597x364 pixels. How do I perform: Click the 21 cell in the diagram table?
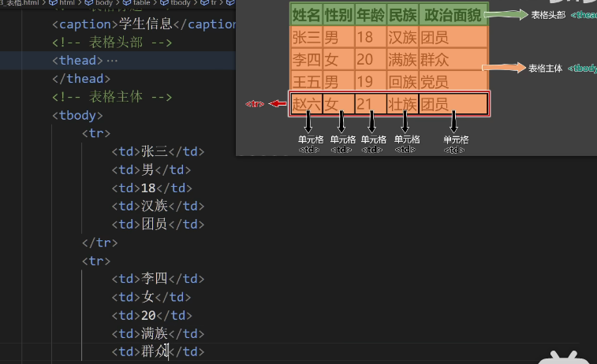click(371, 104)
